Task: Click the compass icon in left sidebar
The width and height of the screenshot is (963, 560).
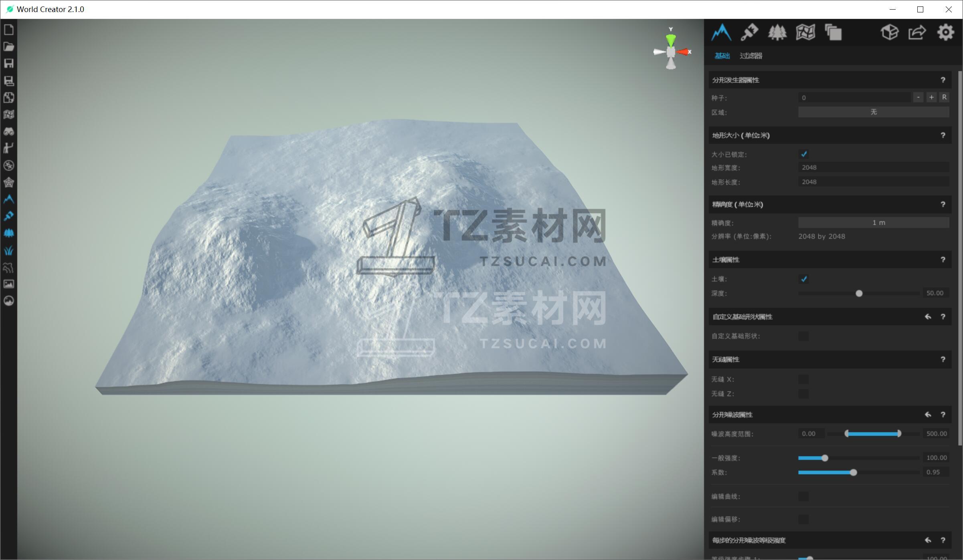Action: point(9,165)
